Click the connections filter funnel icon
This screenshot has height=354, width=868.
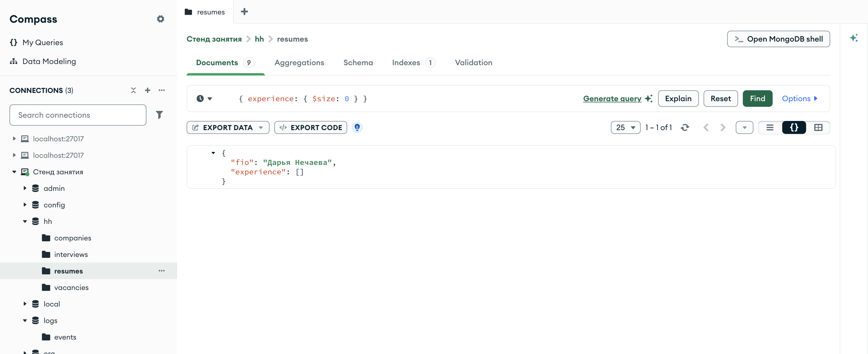[159, 115]
